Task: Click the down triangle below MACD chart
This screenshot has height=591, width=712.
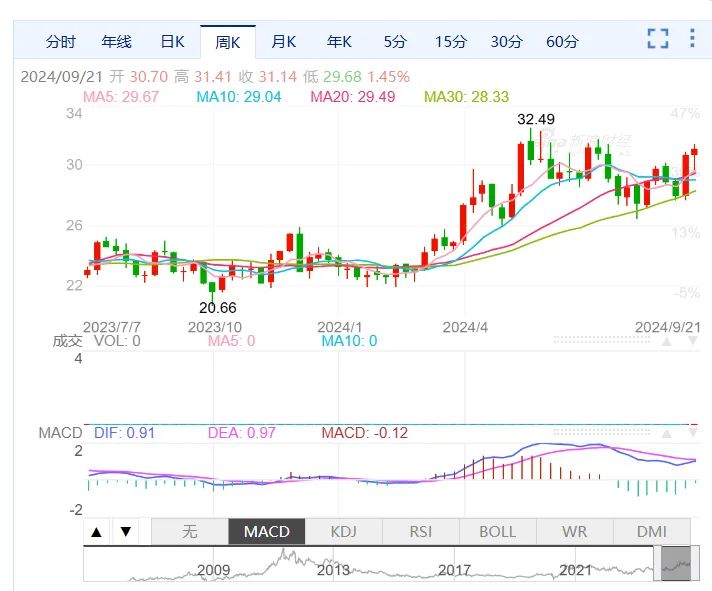Action: (126, 532)
